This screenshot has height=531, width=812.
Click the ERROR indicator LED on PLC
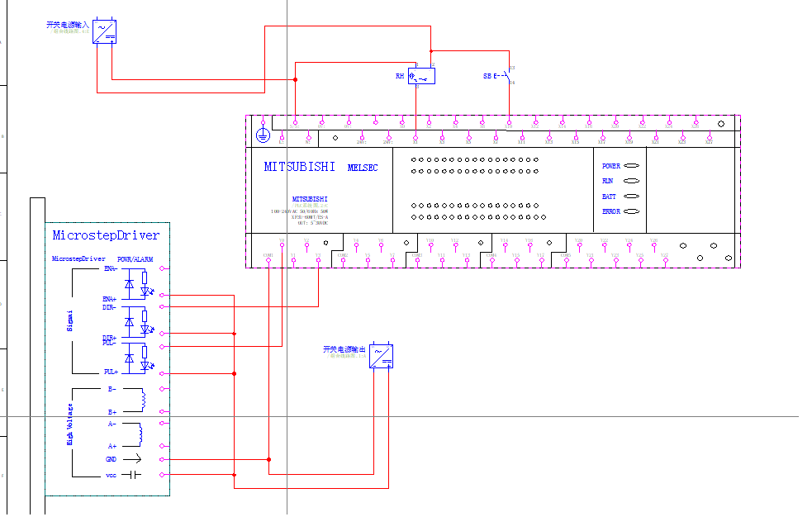634,211
